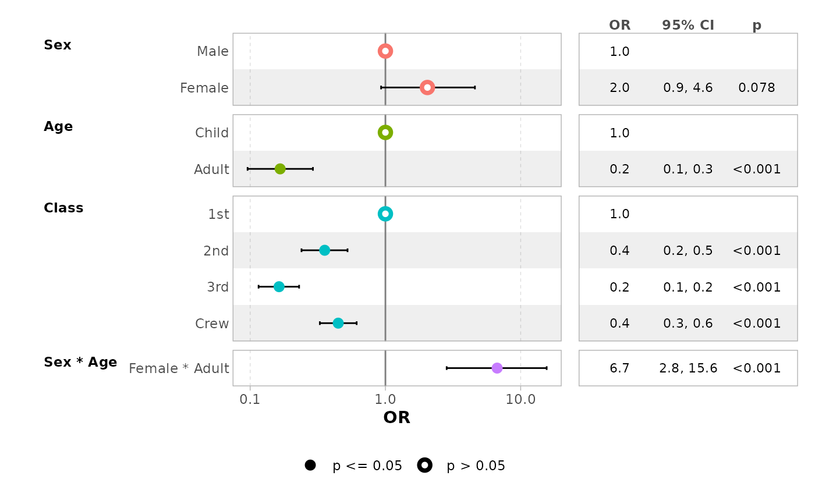The image size is (815, 504).
Task: Click the 3rd class odds ratio dot
Action: click(x=279, y=286)
